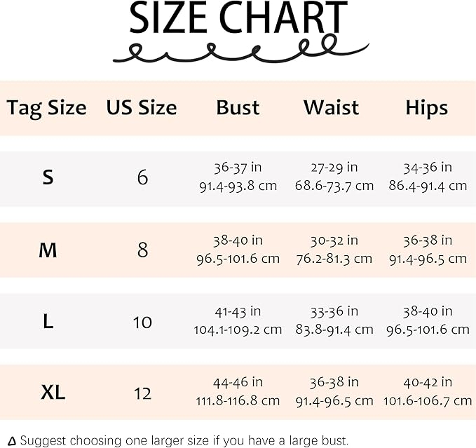Click the 40-42 in hips measurement
The height and width of the screenshot is (448, 476).
coord(428,383)
